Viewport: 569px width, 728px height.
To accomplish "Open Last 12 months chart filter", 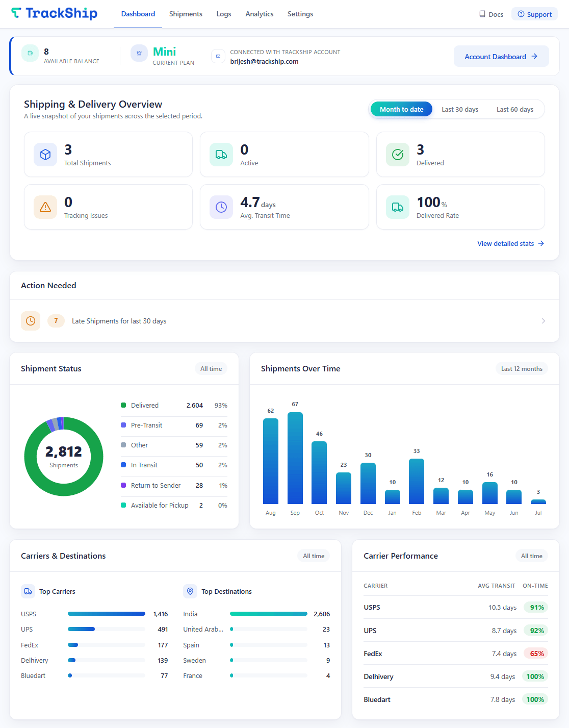I will 522,369.
